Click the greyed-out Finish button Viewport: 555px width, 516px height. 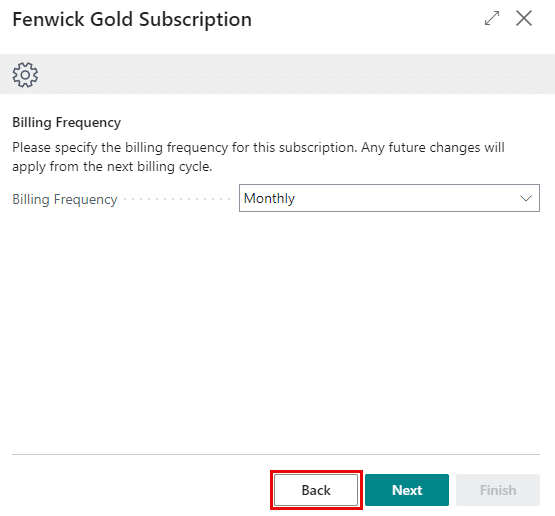pyautogui.click(x=498, y=490)
